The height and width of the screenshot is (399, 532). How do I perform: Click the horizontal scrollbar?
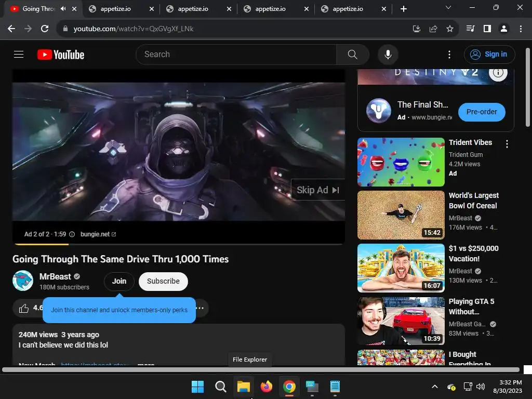pos(261,370)
